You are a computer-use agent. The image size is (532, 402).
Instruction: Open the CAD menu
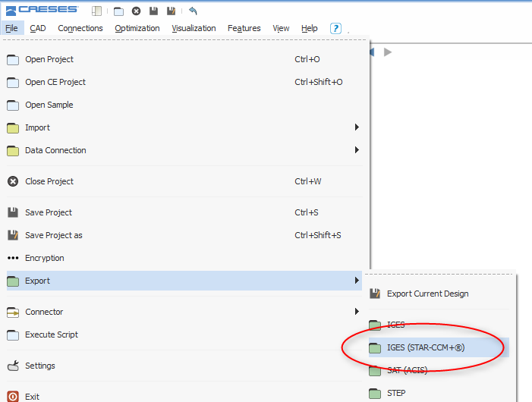point(38,28)
